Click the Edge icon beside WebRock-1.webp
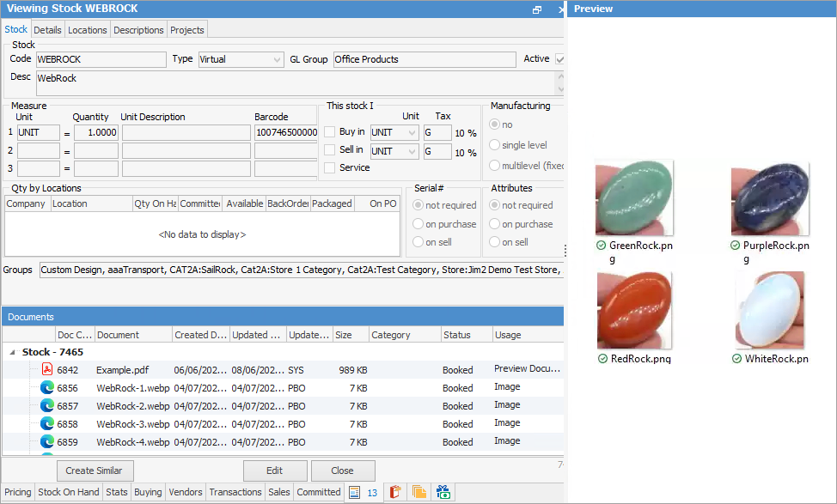The height and width of the screenshot is (504, 837). [47, 388]
